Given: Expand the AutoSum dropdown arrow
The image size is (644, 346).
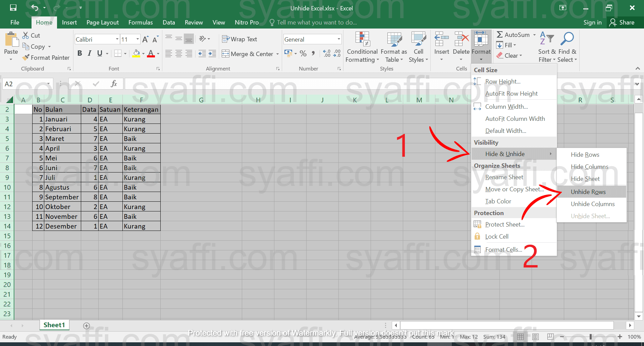Looking at the screenshot, I should point(535,35).
